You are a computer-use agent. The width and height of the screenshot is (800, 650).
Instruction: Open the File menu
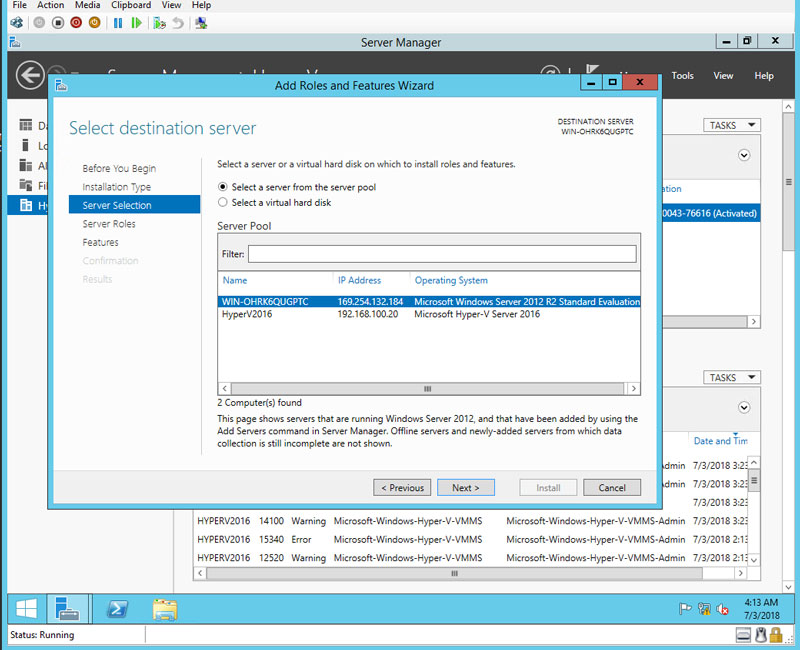(x=19, y=5)
